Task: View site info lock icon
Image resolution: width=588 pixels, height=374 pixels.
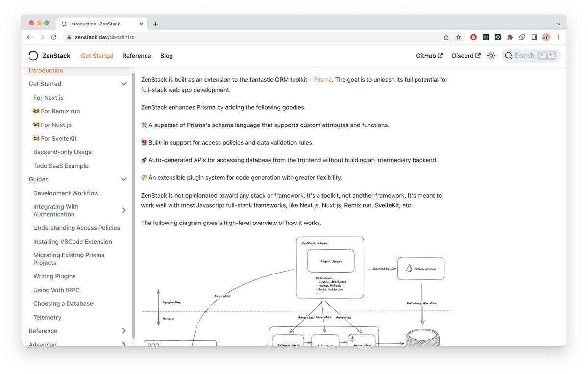Action: (69, 37)
